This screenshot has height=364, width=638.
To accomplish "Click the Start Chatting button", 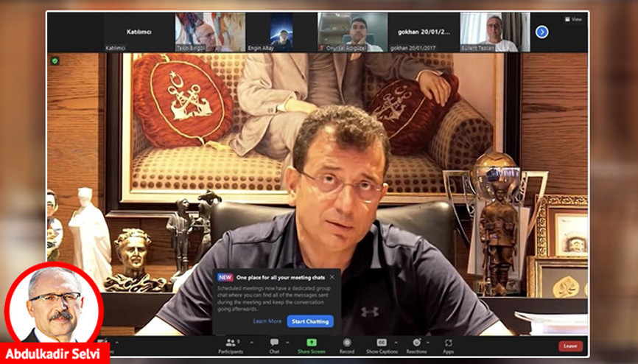I will coord(310,321).
